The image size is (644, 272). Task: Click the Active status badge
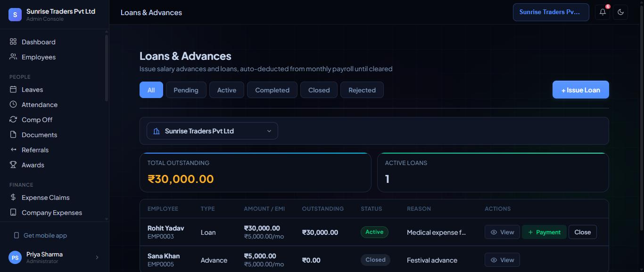tap(374, 232)
